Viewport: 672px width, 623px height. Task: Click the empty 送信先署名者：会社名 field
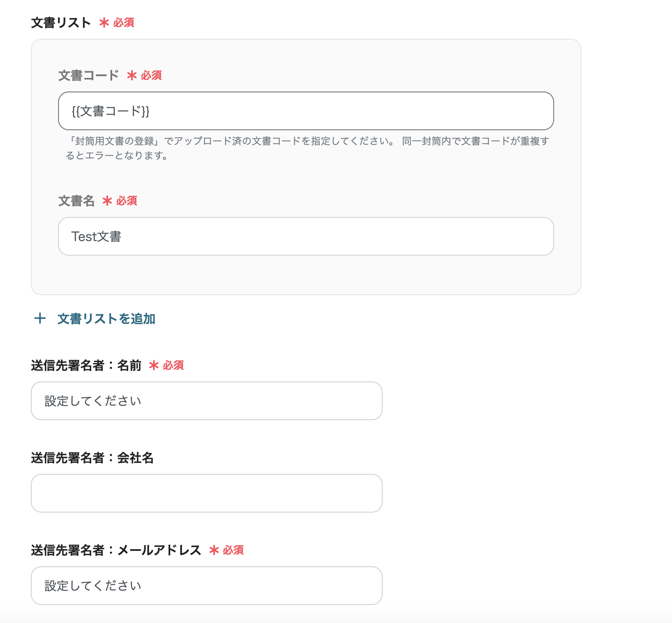point(206,493)
